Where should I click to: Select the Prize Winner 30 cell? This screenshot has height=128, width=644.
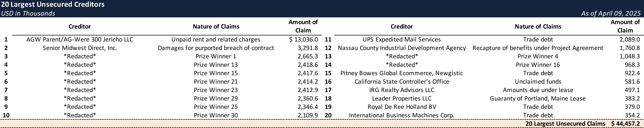point(216,115)
